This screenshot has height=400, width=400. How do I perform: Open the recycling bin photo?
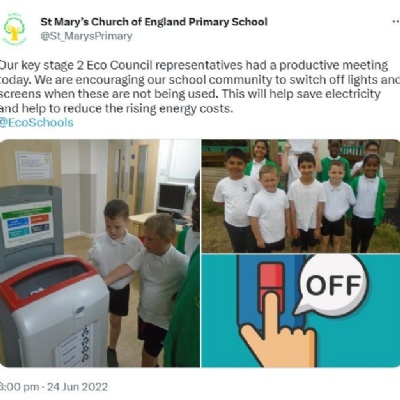click(100, 253)
